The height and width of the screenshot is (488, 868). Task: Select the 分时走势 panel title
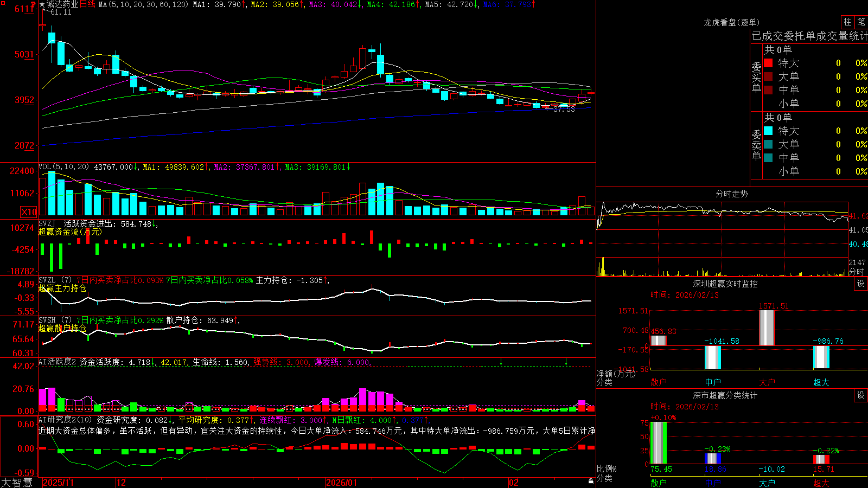(731, 194)
